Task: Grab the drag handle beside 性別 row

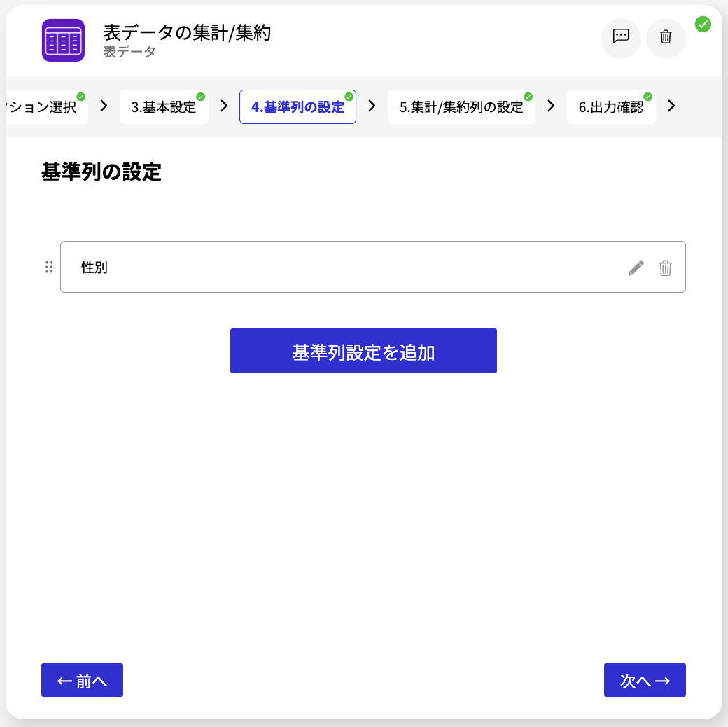Action: [x=49, y=267]
